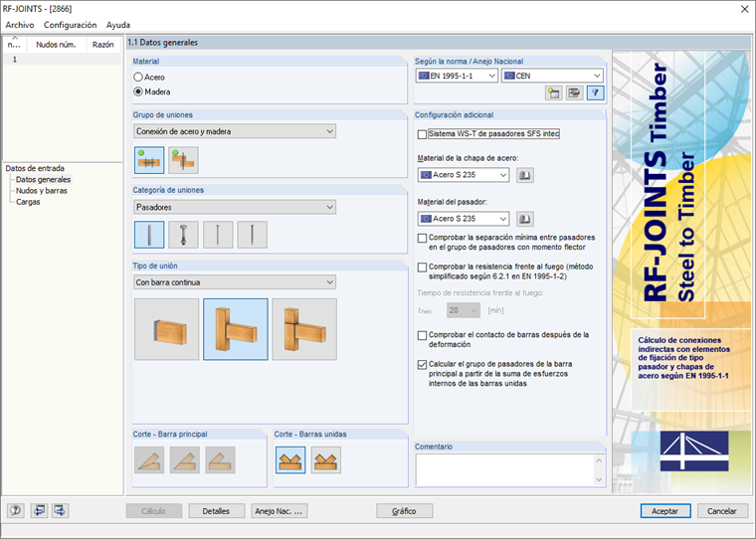Select first connected members cut icon
The width and height of the screenshot is (756, 539).
[290, 459]
